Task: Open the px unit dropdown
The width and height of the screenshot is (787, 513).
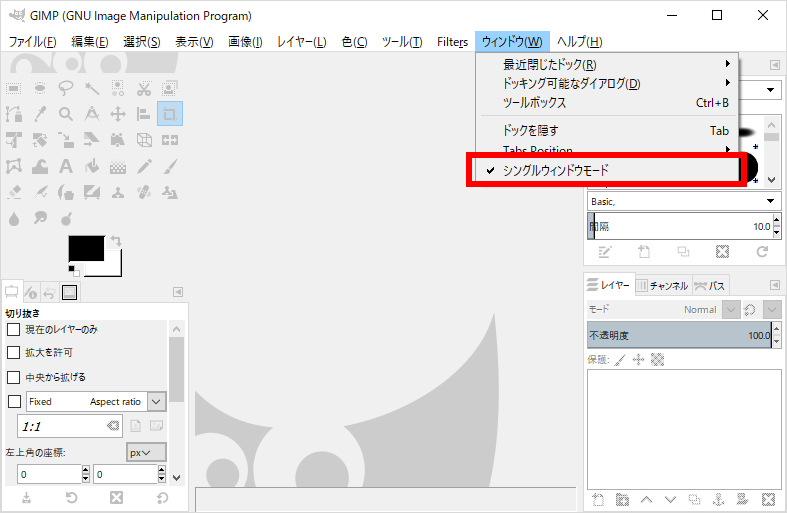Action: tap(146, 453)
